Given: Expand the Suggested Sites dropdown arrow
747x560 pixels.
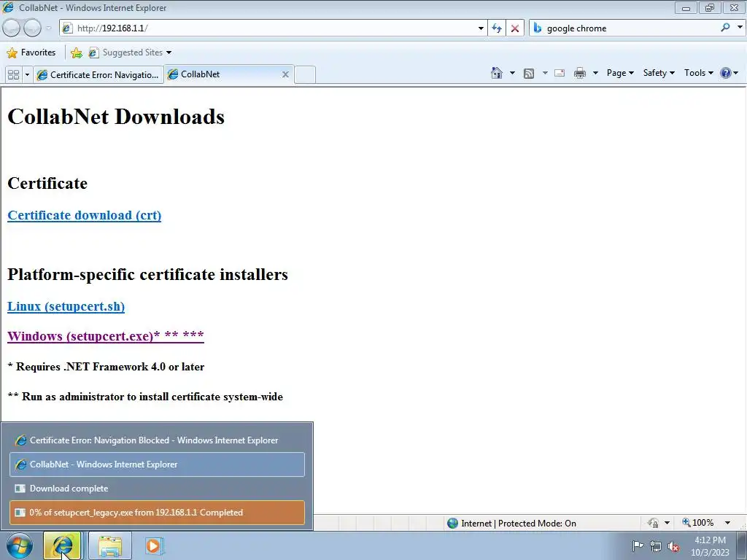Looking at the screenshot, I should tap(169, 52).
